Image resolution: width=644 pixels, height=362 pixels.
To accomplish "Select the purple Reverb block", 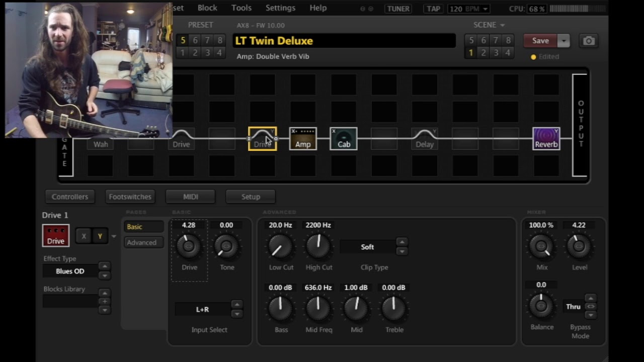I will pyautogui.click(x=546, y=139).
